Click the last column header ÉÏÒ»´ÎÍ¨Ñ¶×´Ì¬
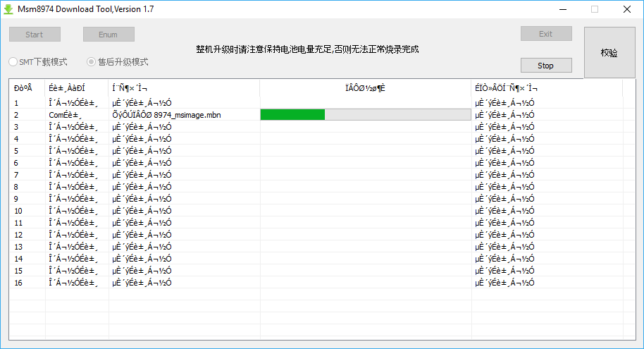The height and width of the screenshot is (349, 644). 547,88
